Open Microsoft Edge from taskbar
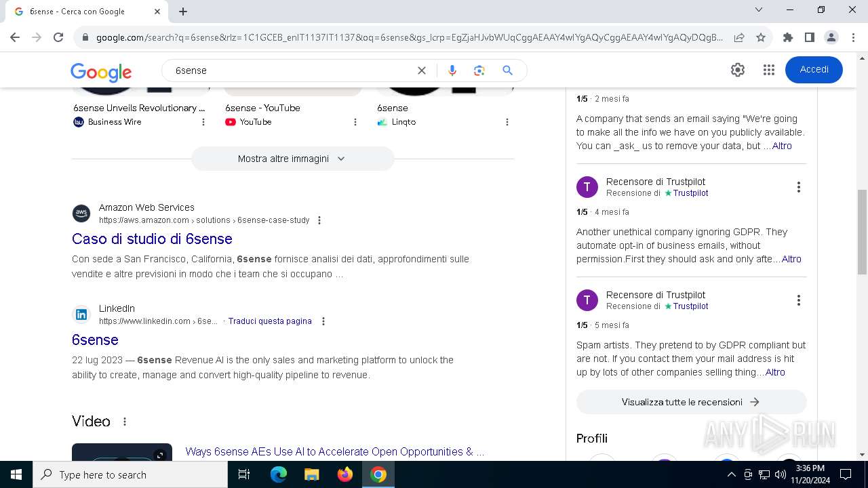Image resolution: width=868 pixels, height=488 pixels. (279, 474)
